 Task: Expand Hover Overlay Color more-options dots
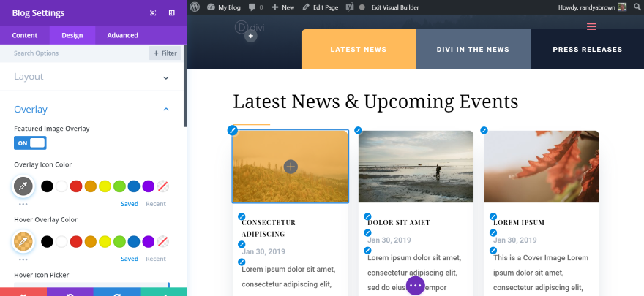23,259
